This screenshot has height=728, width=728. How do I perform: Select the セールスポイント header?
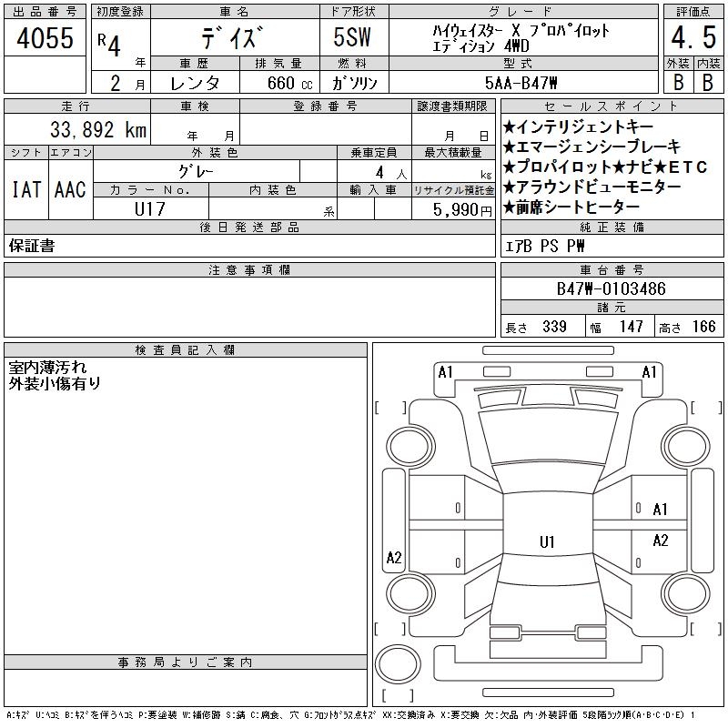pyautogui.click(x=612, y=106)
